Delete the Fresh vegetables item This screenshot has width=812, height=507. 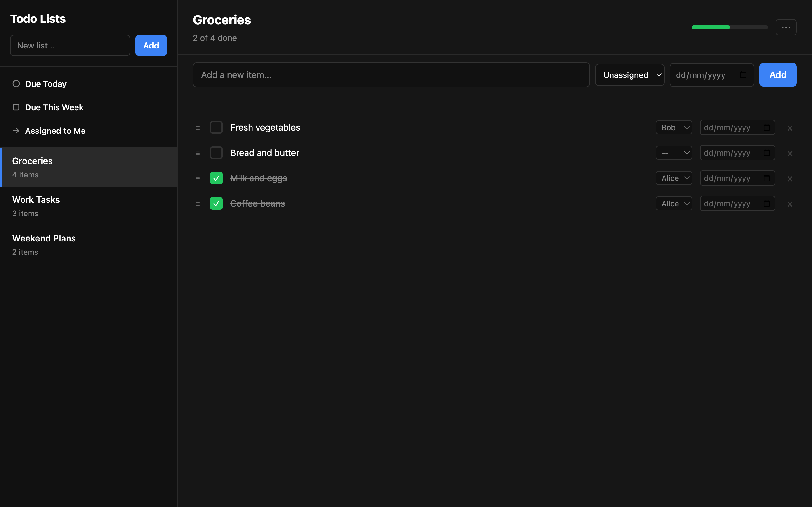(x=790, y=128)
